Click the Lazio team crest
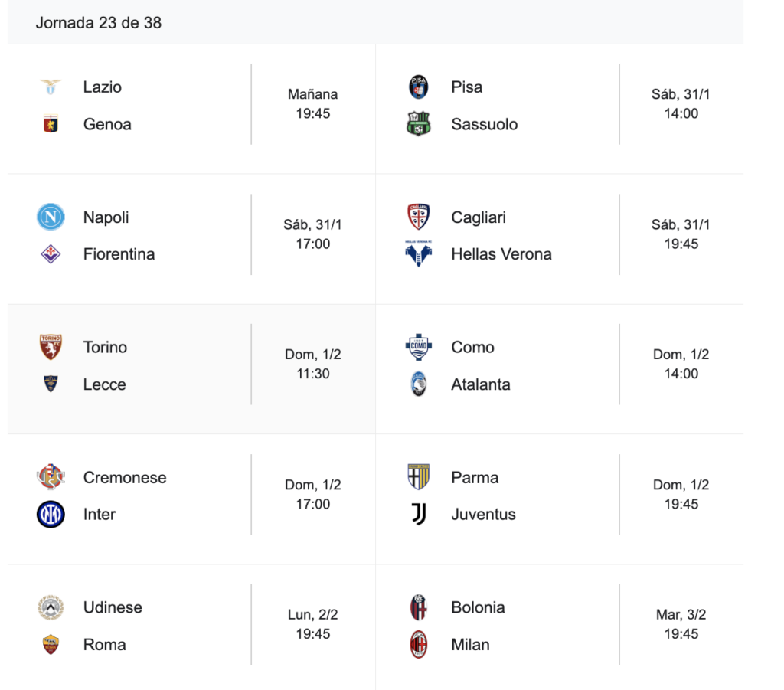Screen dimensions: 784x690 tap(51, 87)
